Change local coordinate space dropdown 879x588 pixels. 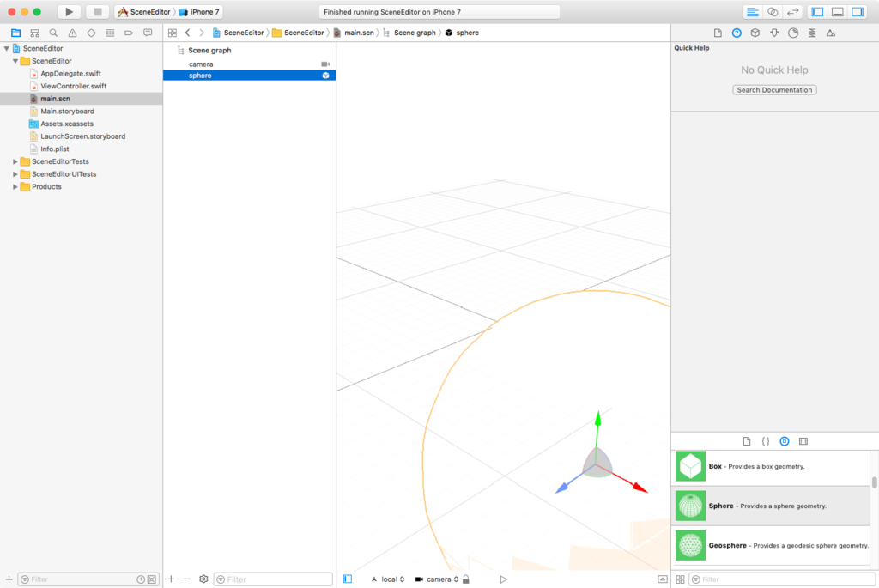tap(389, 579)
